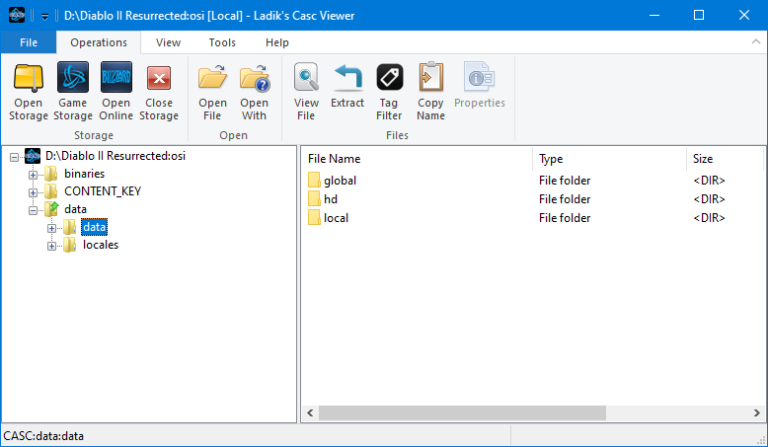Click the Close Storage icon

click(x=159, y=79)
